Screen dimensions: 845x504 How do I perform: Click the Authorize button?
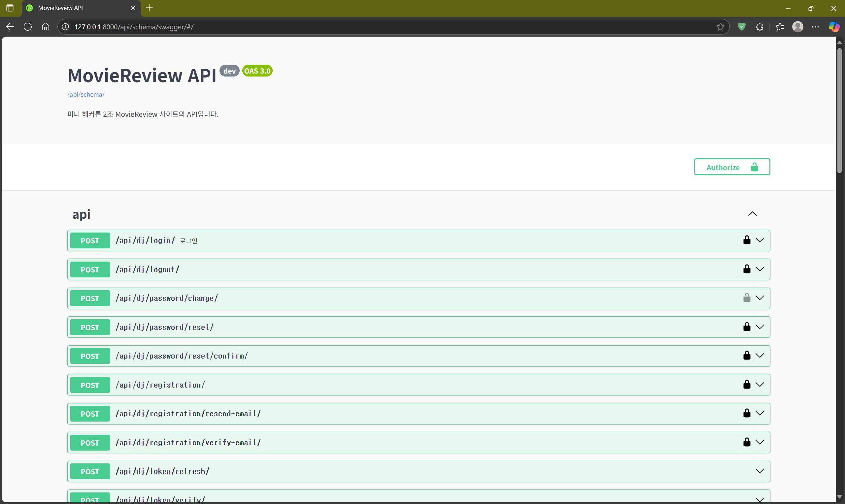pyautogui.click(x=732, y=167)
